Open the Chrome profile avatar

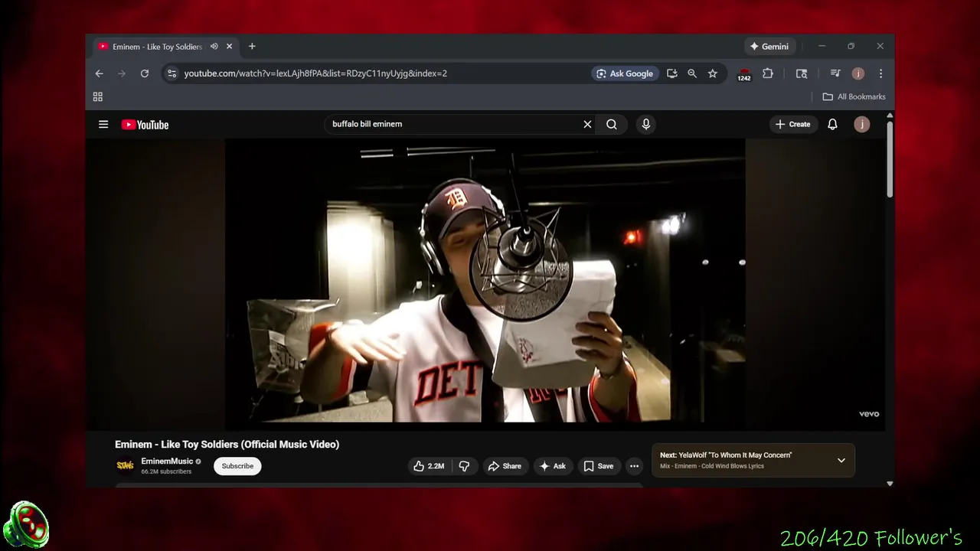click(x=858, y=73)
